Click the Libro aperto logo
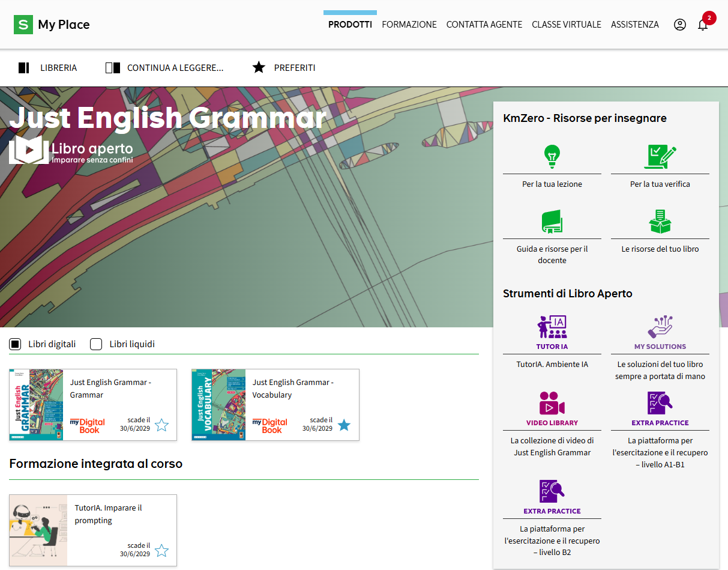The width and height of the screenshot is (728, 570). tap(71, 150)
